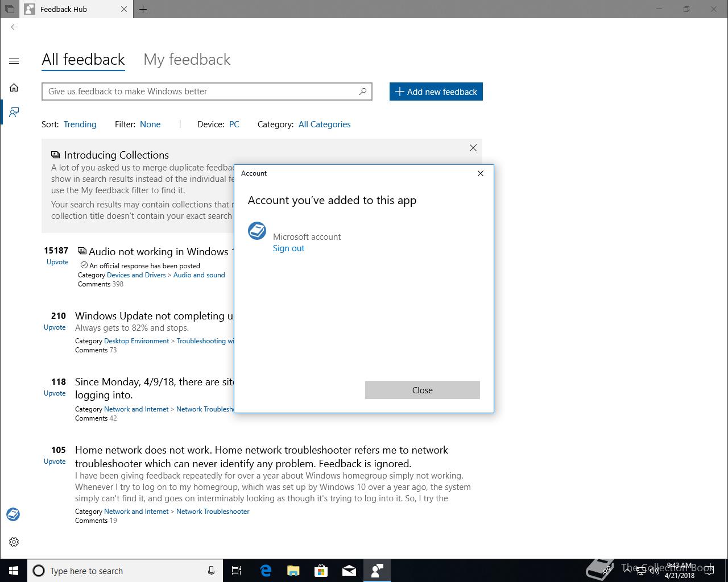The image size is (728, 582).
Task: Click 'Comments 19' under home network feedback
Action: pyautogui.click(x=96, y=521)
